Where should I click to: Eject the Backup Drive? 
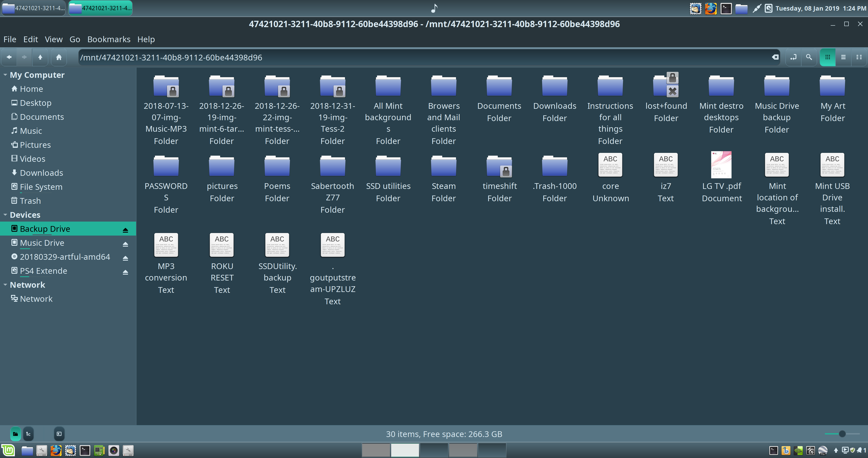(125, 230)
